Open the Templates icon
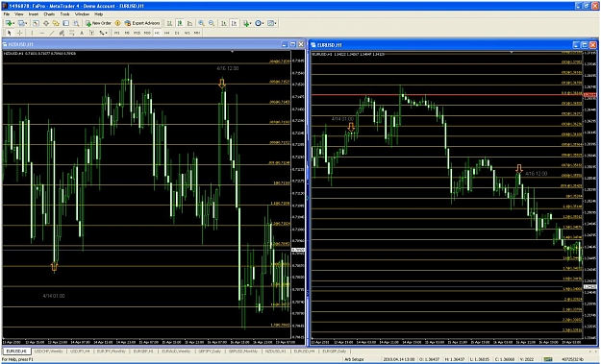Image resolution: width=601 pixels, height=364 pixels. coord(270,23)
